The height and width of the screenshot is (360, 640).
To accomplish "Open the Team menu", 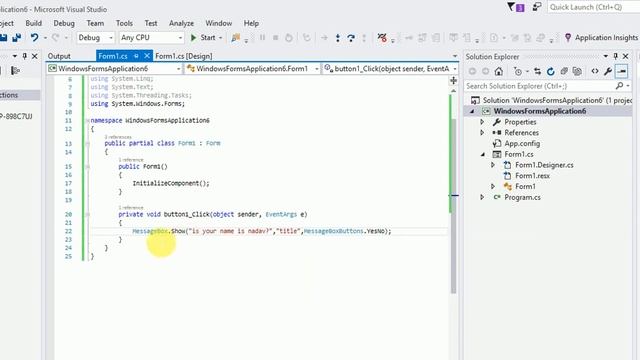I will click(95, 23).
